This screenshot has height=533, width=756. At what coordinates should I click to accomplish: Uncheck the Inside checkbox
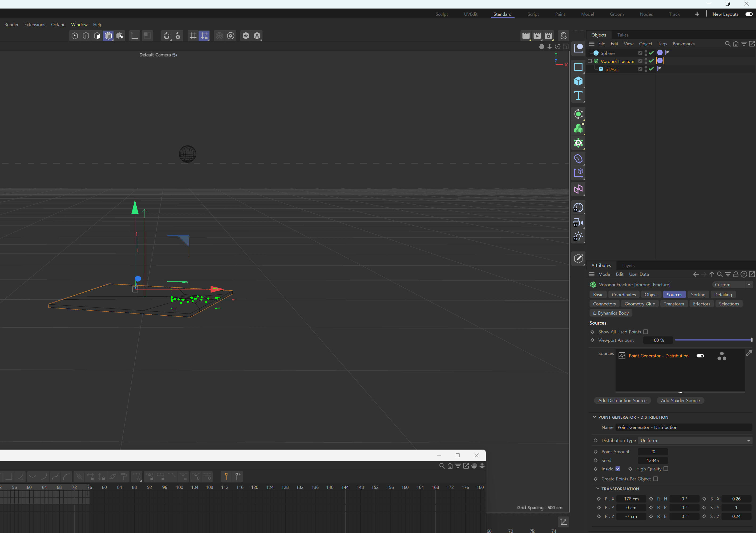click(618, 469)
